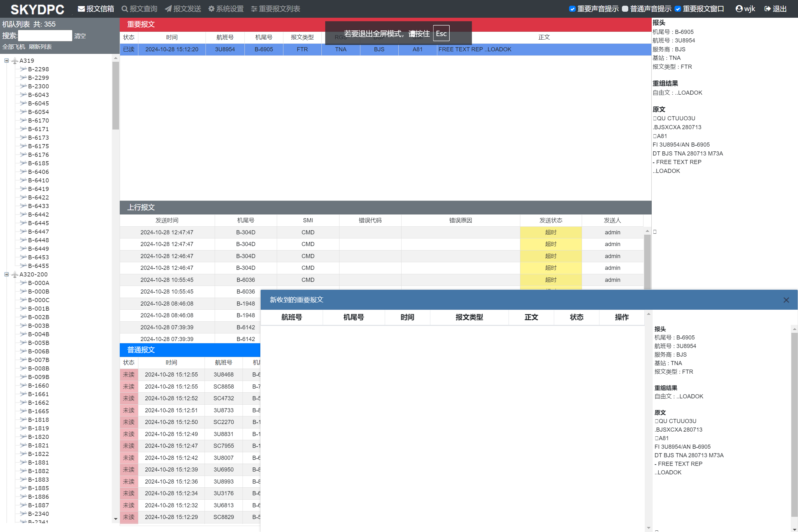Click the envelope icon for 报文信箱
Screen dimensions: 798x532
pos(81,9)
